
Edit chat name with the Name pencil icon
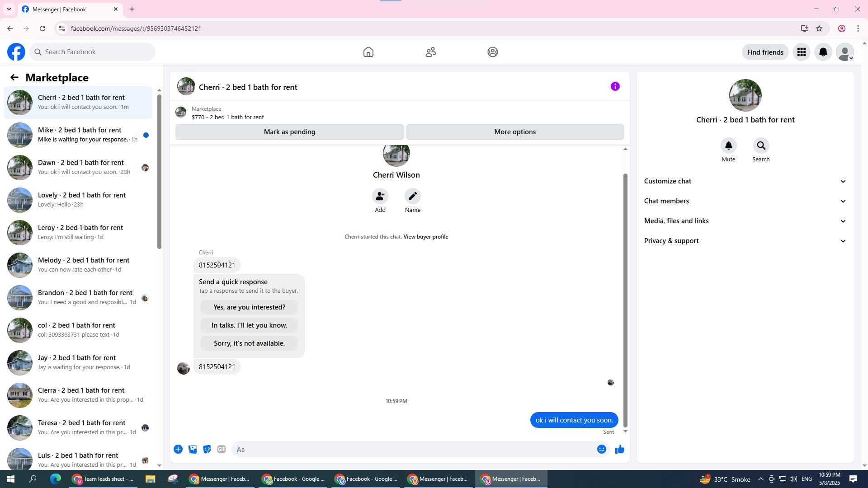[x=413, y=196]
